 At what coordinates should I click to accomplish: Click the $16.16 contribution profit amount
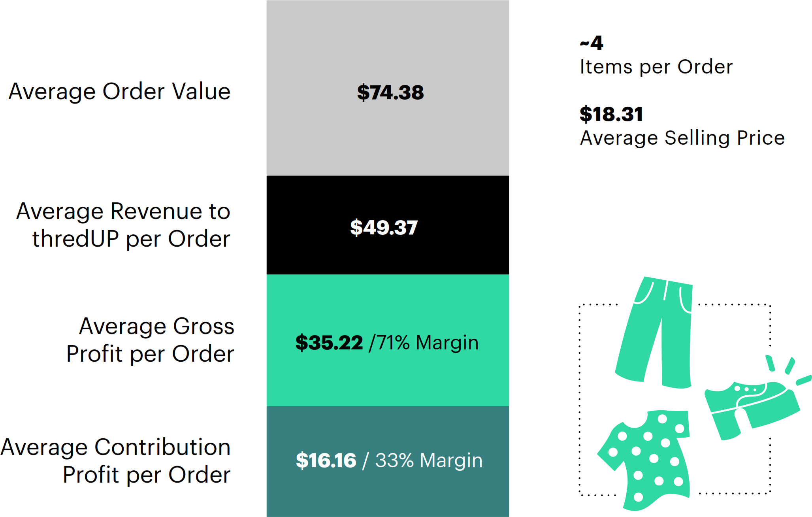[326, 460]
